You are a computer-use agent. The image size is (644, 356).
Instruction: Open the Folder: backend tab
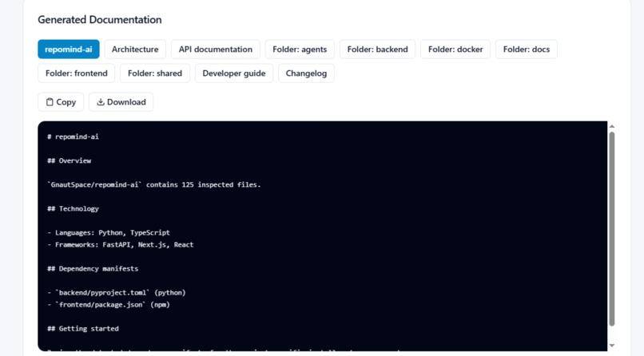coord(377,49)
